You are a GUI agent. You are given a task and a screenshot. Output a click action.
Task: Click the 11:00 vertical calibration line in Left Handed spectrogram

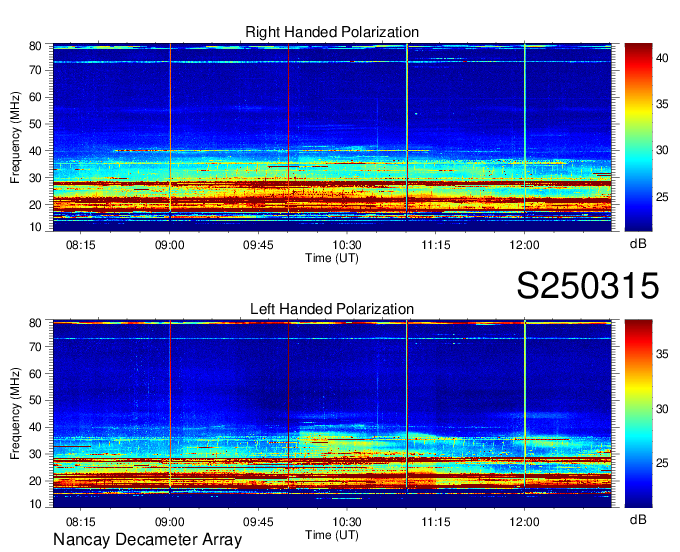click(407, 408)
